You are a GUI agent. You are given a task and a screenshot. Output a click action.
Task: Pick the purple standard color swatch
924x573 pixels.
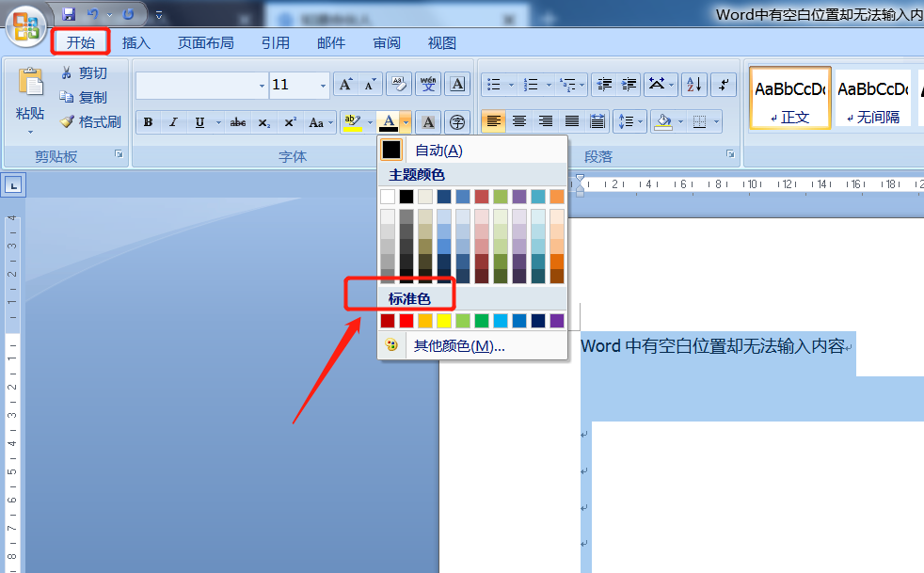pyautogui.click(x=557, y=321)
